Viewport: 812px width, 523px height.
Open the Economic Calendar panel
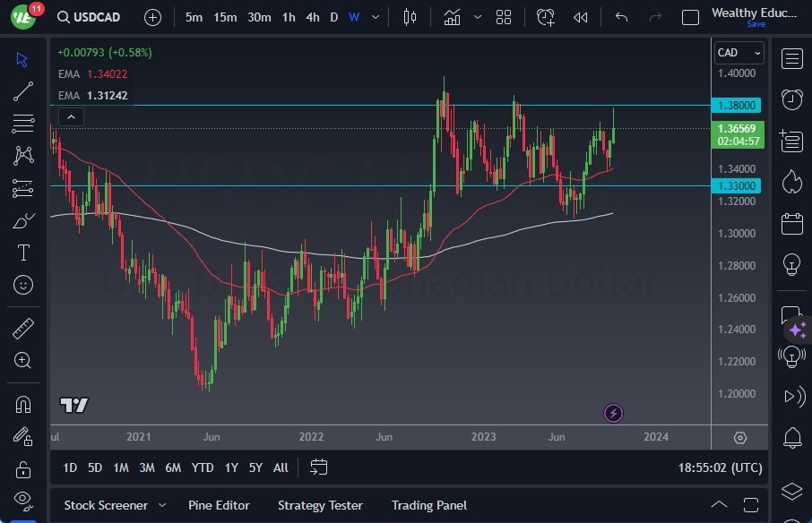coord(791,224)
